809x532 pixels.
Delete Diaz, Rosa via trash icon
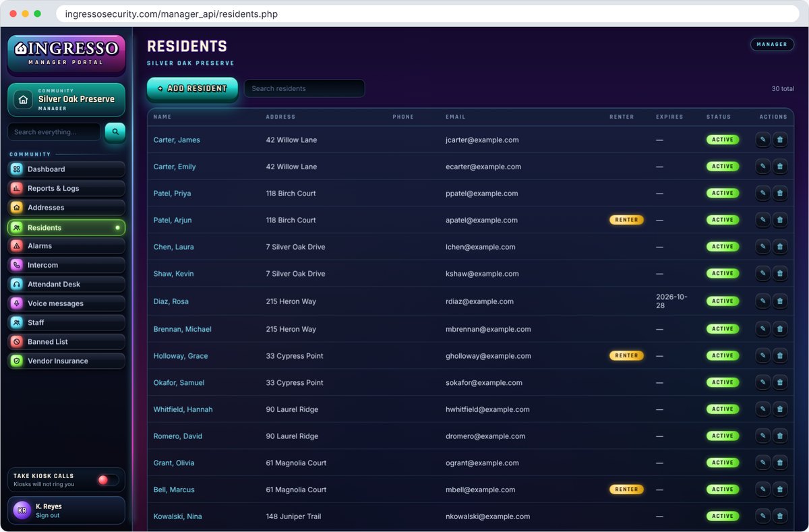click(780, 301)
